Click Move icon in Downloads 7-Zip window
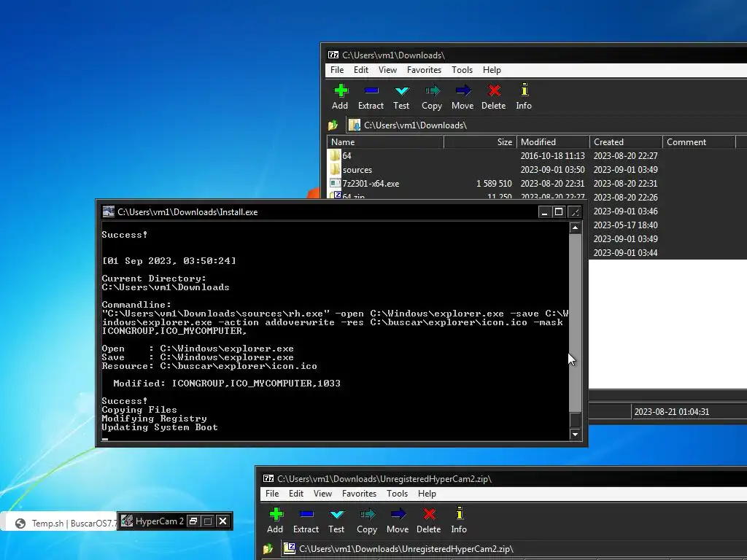Screen dimensions: 747x560 (462, 90)
